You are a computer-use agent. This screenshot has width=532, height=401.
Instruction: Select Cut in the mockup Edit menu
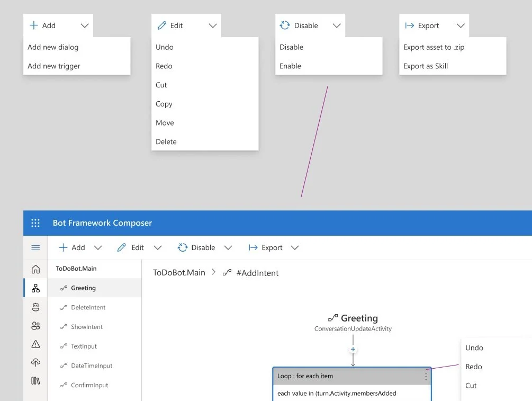click(205, 85)
